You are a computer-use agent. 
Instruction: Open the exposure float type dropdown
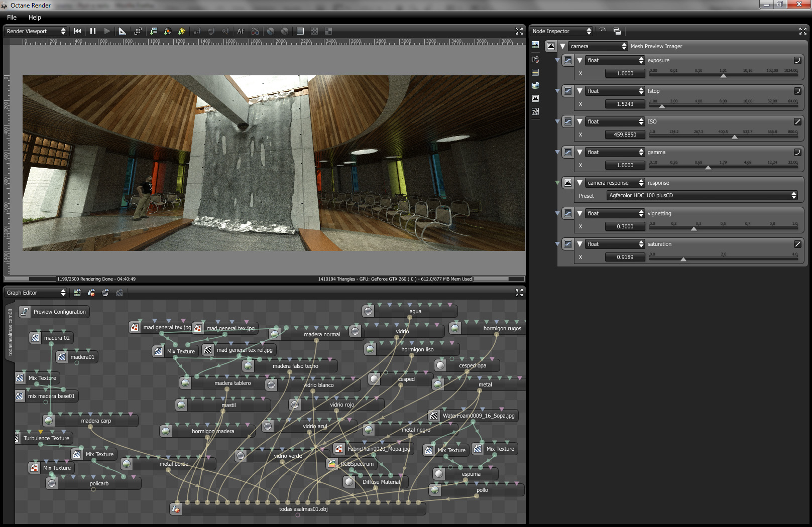615,60
